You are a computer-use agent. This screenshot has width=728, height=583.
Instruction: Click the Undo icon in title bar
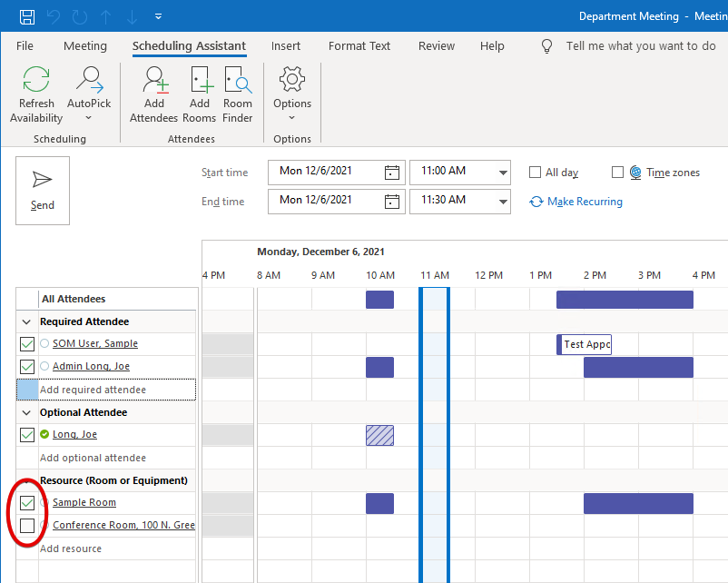[54, 16]
